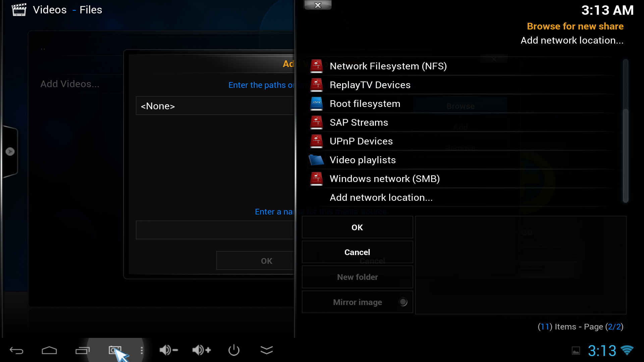Close the browse dialog with X

point(318,5)
